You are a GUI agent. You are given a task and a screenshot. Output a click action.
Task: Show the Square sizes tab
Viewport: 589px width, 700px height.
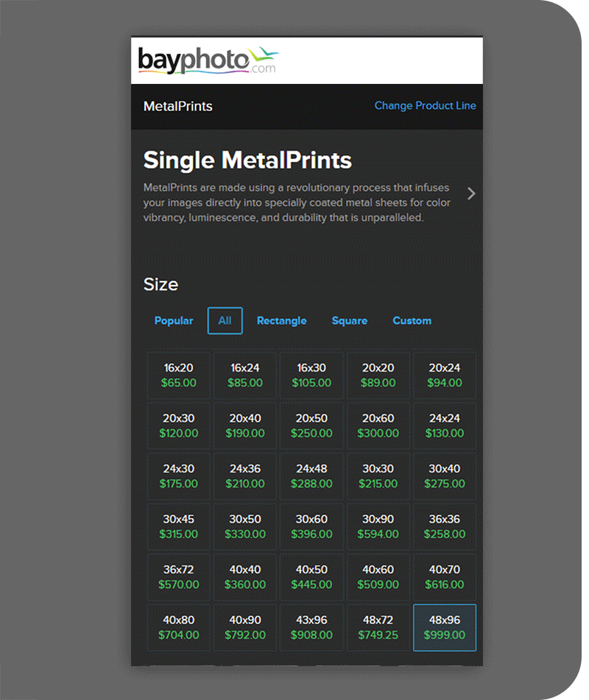(349, 320)
